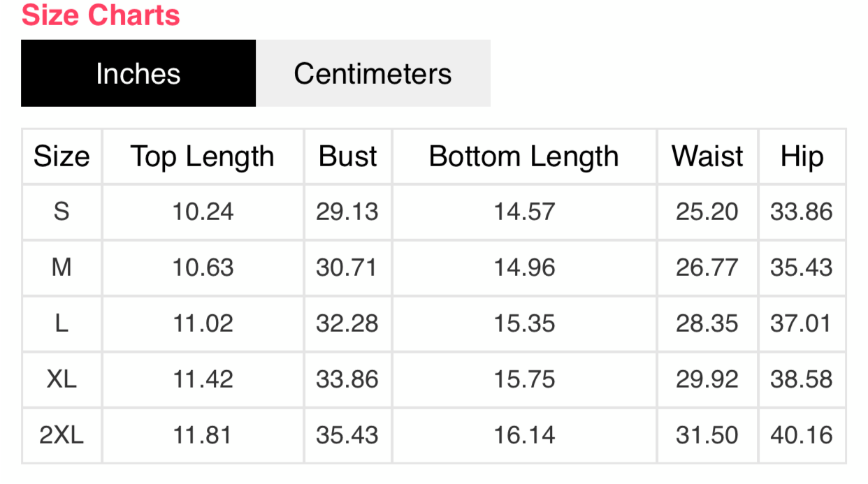Switch to the Inches tab
The width and height of the screenshot is (868, 484).
click(x=138, y=73)
